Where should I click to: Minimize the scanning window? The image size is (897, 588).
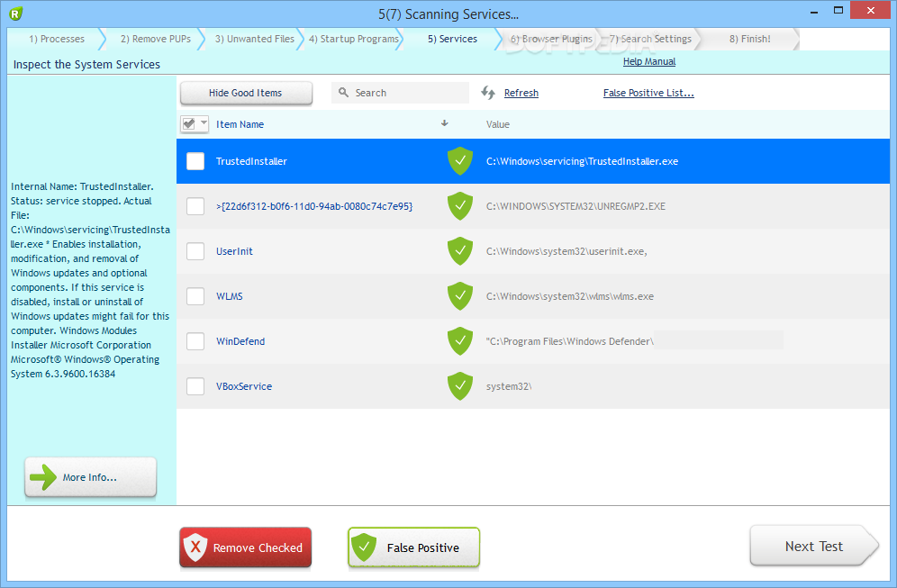813,11
